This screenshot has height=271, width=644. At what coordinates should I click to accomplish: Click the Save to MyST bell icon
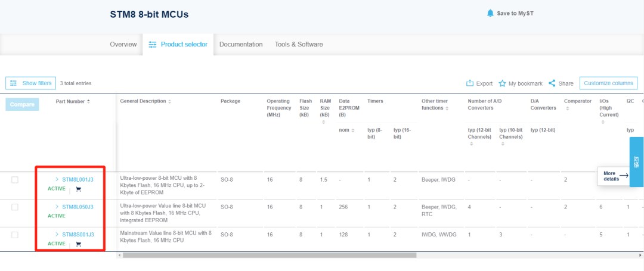pos(490,13)
